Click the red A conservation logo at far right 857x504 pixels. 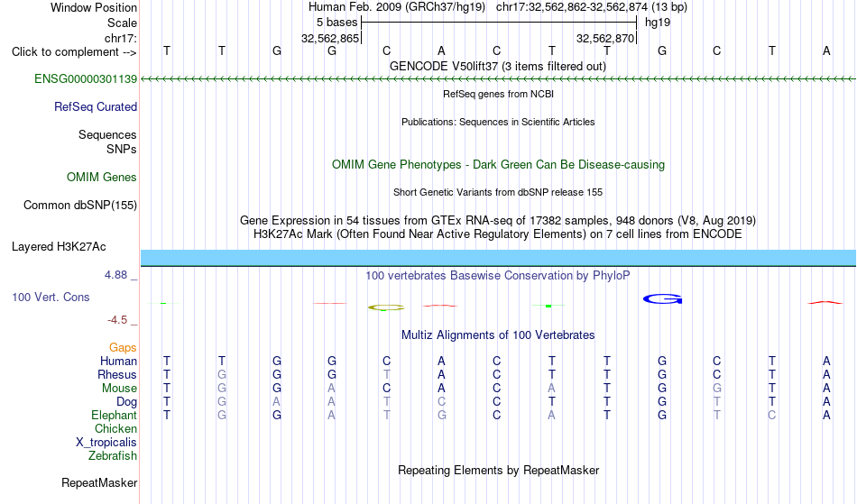(x=825, y=303)
